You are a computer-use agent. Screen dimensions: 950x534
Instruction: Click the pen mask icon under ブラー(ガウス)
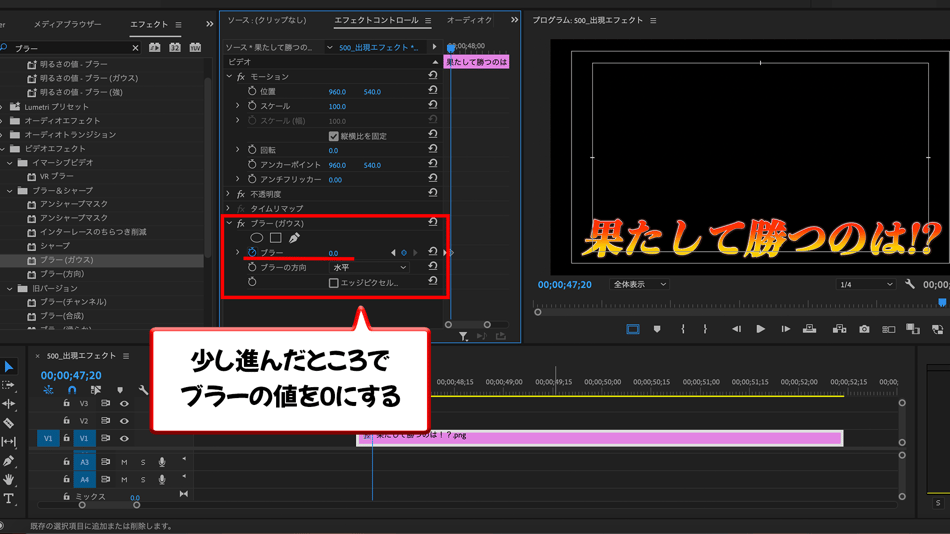coord(294,238)
